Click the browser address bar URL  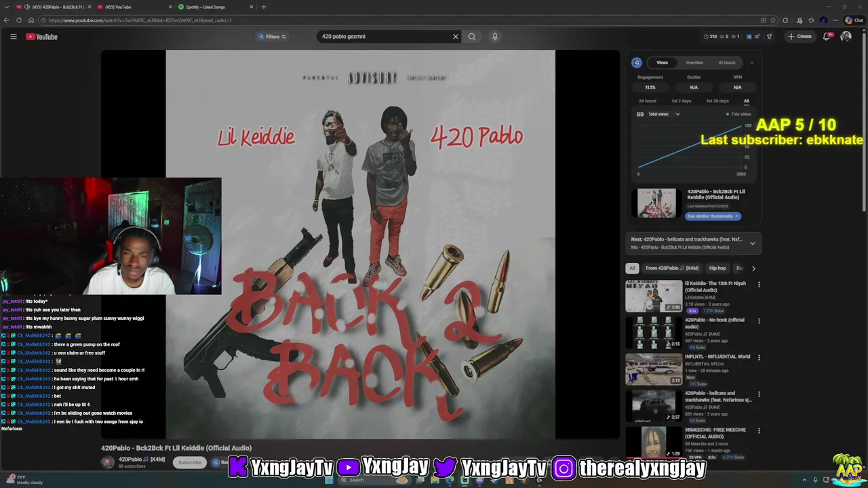click(140, 20)
